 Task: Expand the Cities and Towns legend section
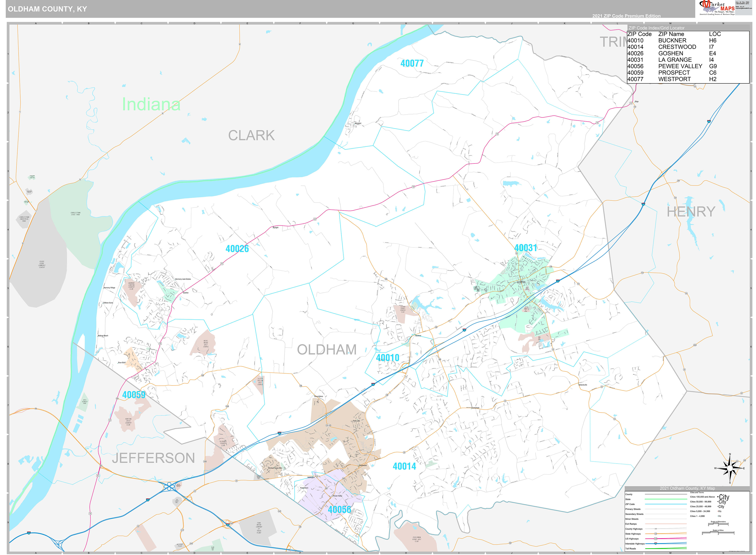(697, 492)
